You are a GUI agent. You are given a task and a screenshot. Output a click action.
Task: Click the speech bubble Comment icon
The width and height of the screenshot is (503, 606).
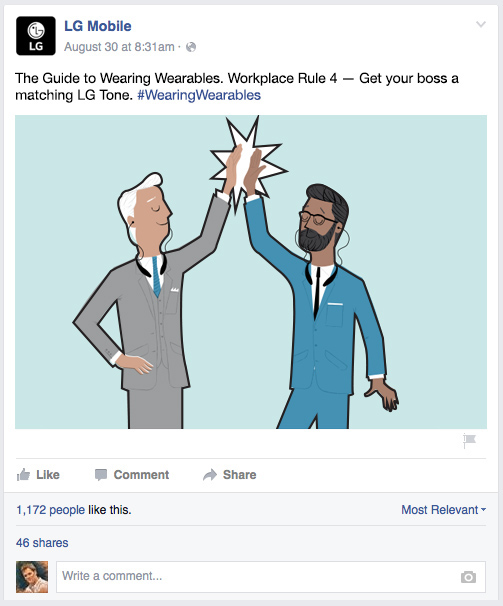tap(101, 475)
